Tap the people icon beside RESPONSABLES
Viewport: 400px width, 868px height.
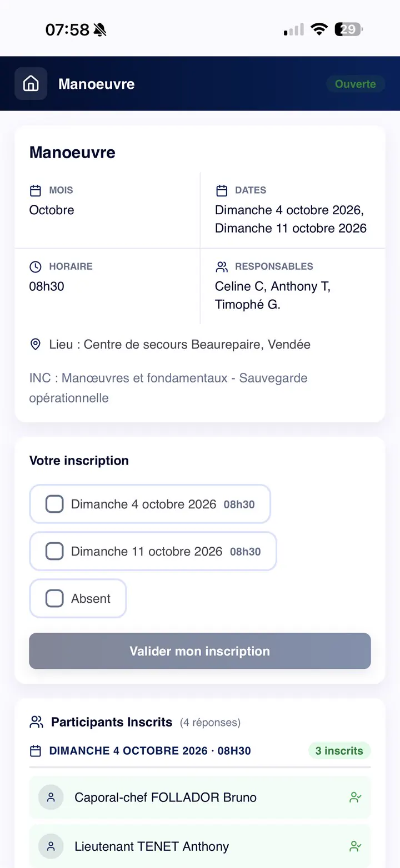point(222,266)
